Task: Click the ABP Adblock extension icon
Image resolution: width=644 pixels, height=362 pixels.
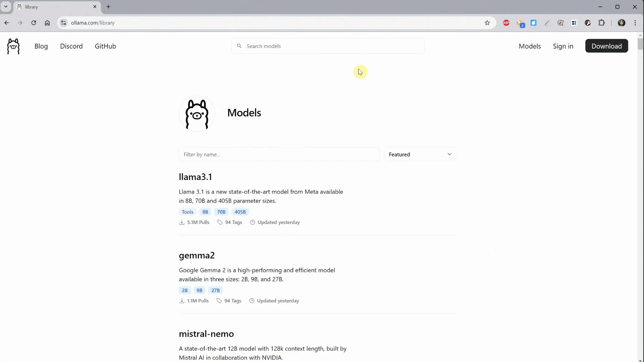Action: (x=506, y=23)
